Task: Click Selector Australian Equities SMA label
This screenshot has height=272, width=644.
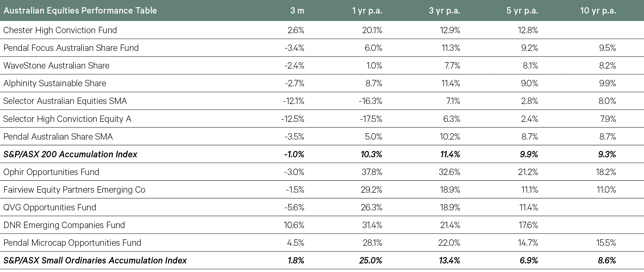Action: pos(65,101)
